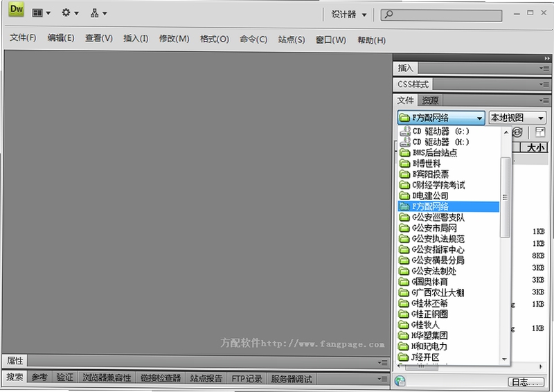Open the 查看(V) menu
Image resolution: width=554 pixels, height=392 pixels.
click(x=98, y=38)
